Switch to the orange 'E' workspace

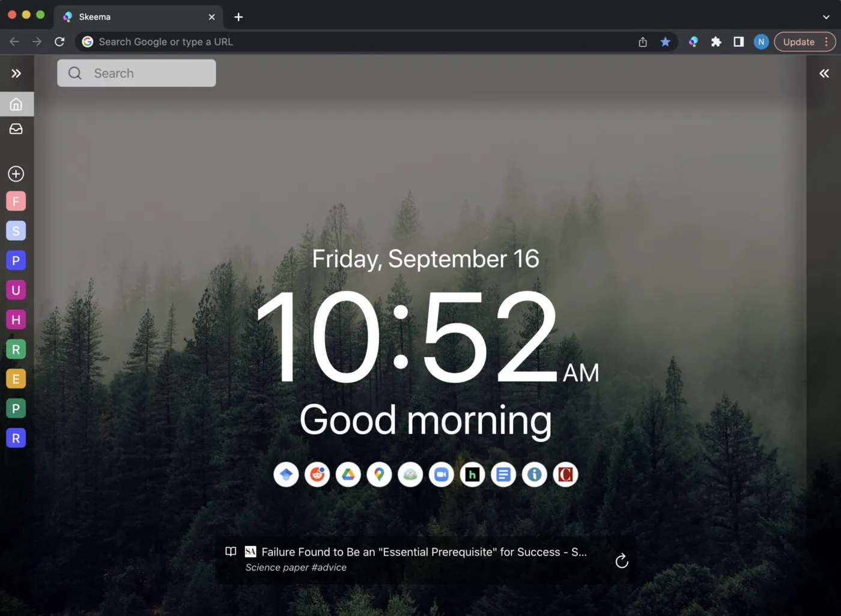click(x=16, y=379)
